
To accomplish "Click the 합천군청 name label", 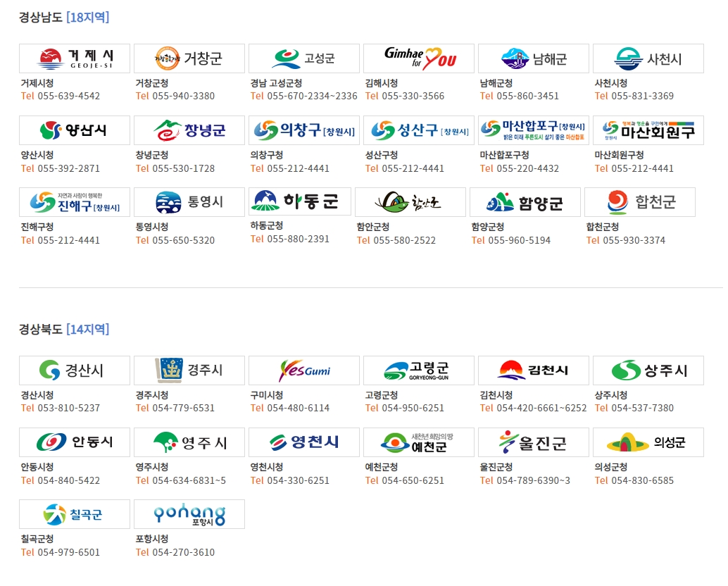I will click(x=603, y=227).
